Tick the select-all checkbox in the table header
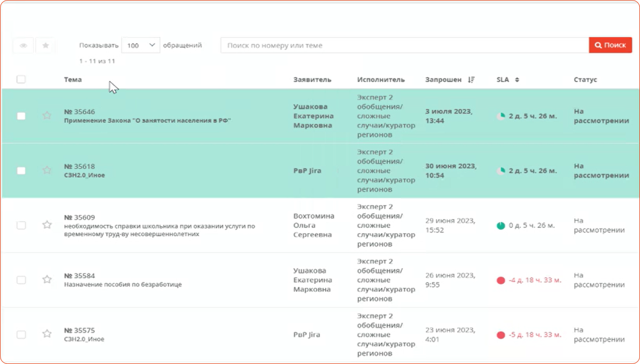Viewport: 640px width, 364px height. click(21, 80)
